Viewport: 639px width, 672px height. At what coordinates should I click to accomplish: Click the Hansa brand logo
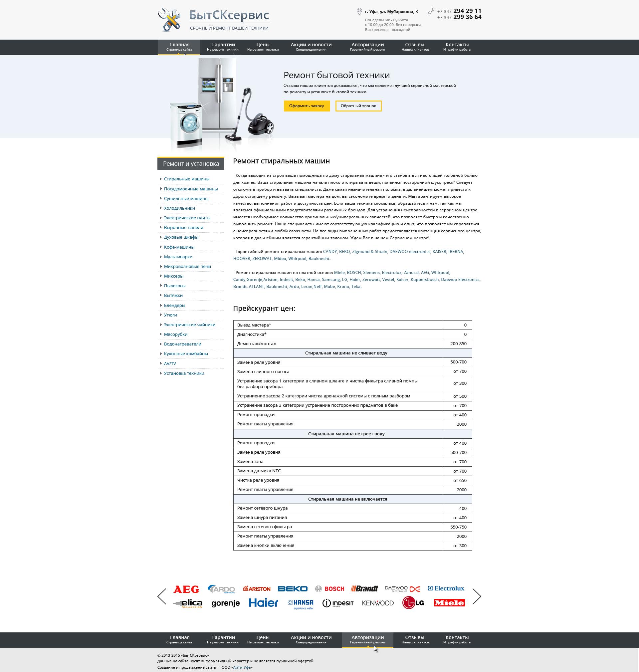pos(301,604)
